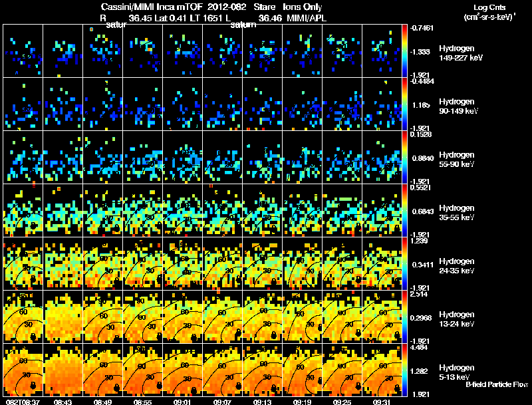Click the 90-149 keV panel at 09:19
The width and height of the screenshot is (532, 405).
[x=303, y=104]
